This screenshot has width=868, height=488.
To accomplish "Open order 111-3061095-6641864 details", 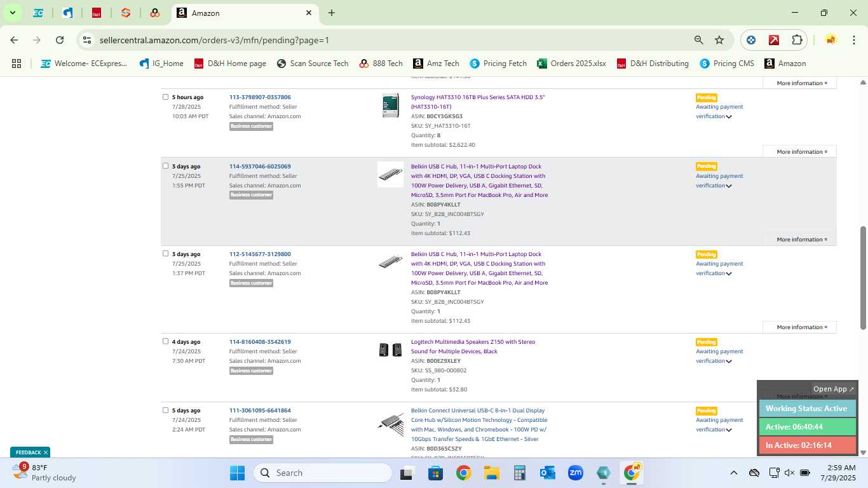I will pyautogui.click(x=260, y=410).
